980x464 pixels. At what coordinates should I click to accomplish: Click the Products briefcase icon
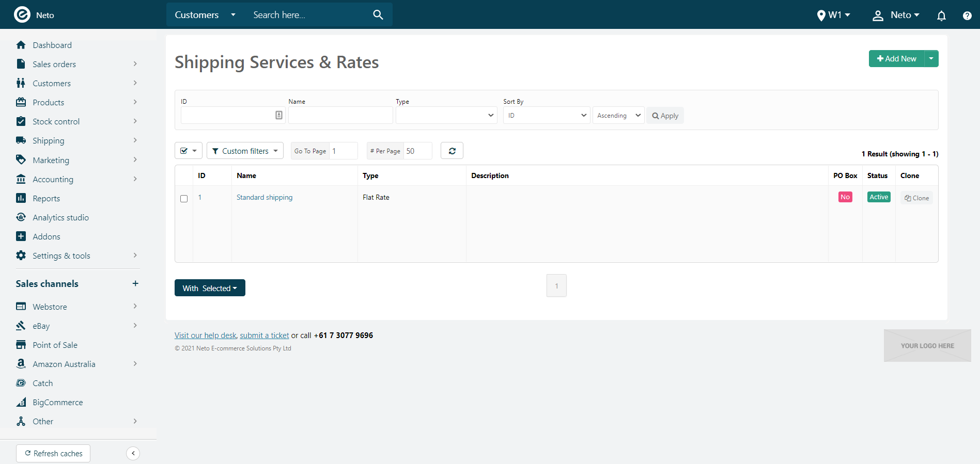click(x=21, y=102)
